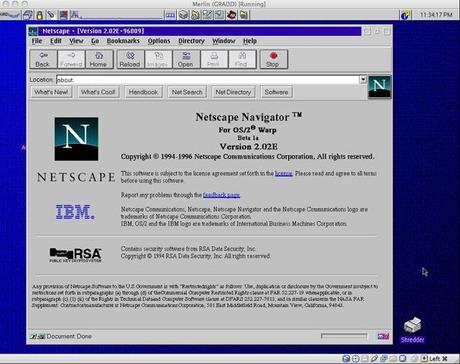The width and height of the screenshot is (460, 364).
Task: Click the Open toolbar button
Action: (x=186, y=59)
